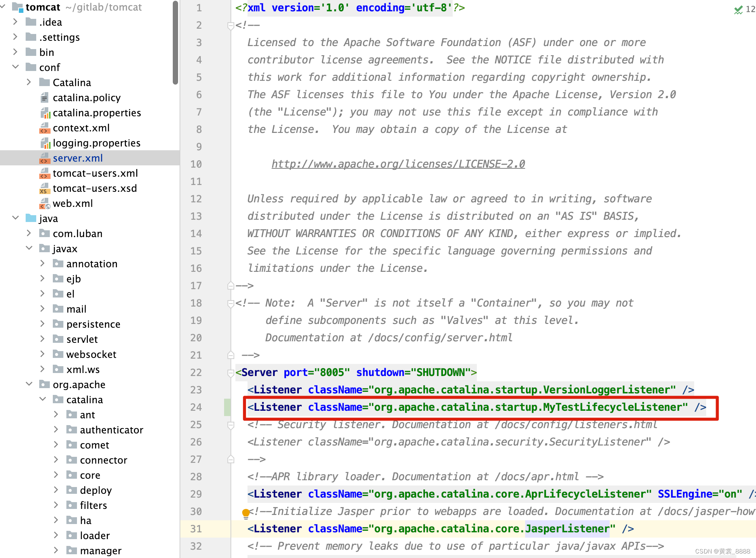756x558 pixels.
Task: Expand the bin folder
Action: [15, 52]
